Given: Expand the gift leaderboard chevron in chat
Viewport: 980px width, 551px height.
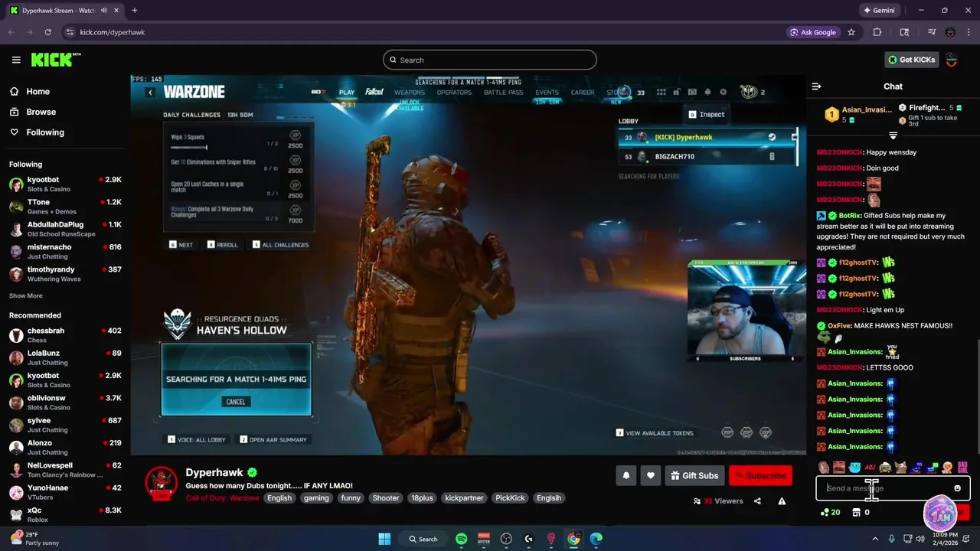Looking at the screenshot, I should [x=893, y=135].
